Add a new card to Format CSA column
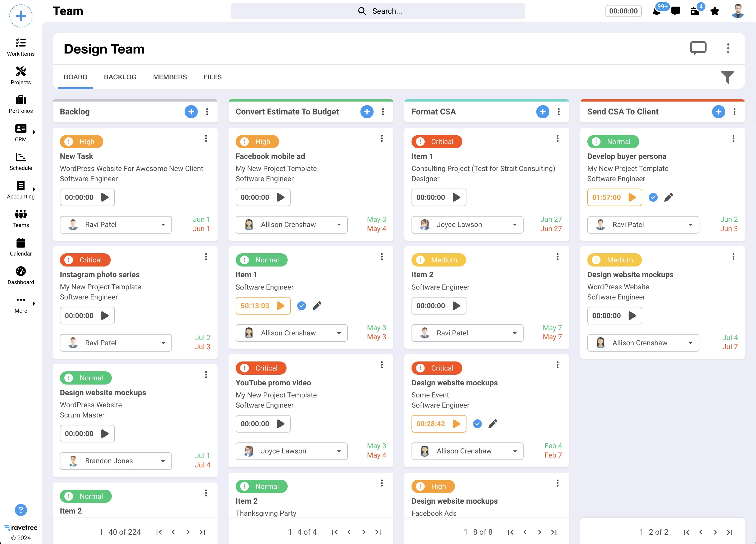Image resolution: width=756 pixels, height=544 pixels. [x=543, y=112]
